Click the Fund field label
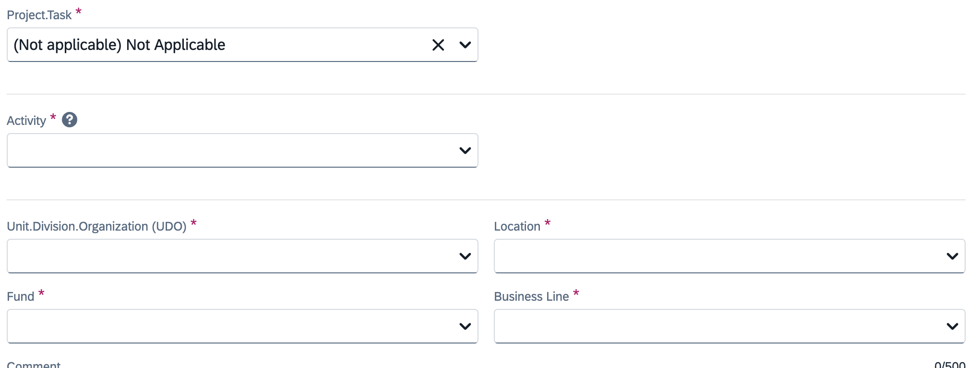Viewport: 980px width, 368px height. (21, 296)
